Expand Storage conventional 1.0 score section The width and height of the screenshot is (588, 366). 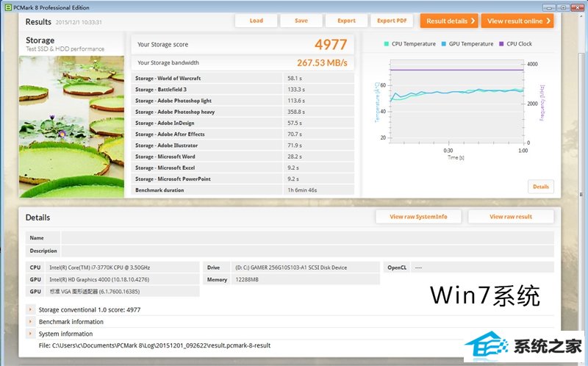tap(30, 309)
